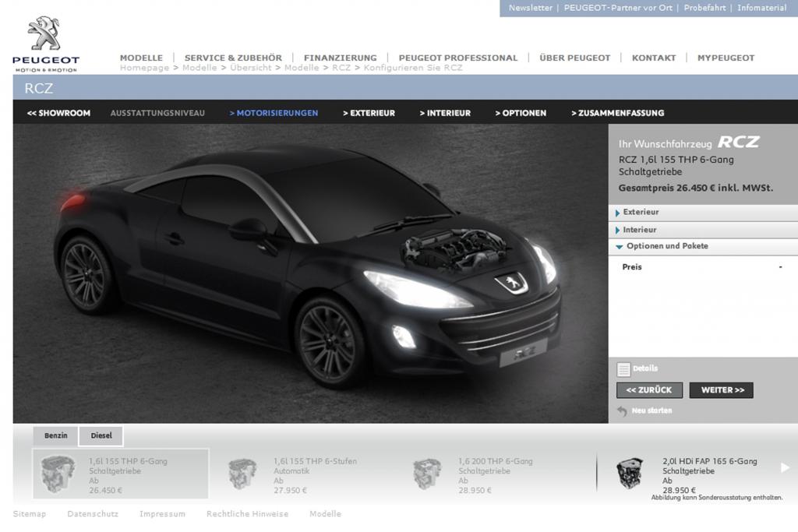This screenshot has height=532, width=798.
Task: Click Homepage in the breadcrumb
Action: point(144,68)
